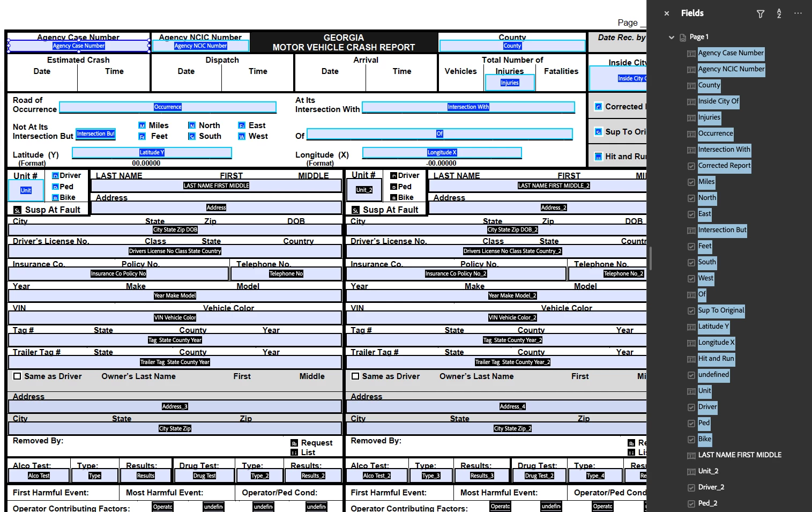Click checkbox icon beside Feet entry
Viewport: 812px width, 512px height.
pyautogui.click(x=691, y=247)
